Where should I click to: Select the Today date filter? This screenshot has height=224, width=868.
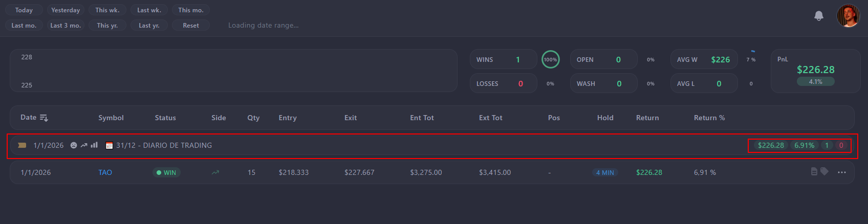(x=24, y=10)
